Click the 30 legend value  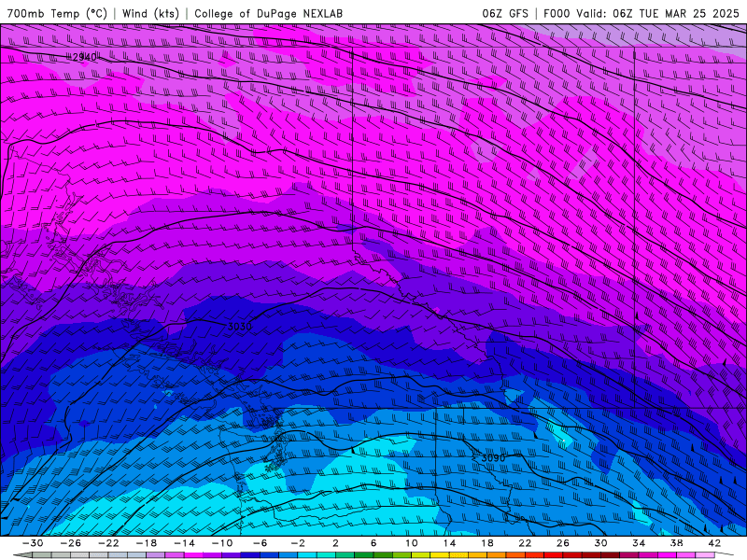(x=600, y=543)
